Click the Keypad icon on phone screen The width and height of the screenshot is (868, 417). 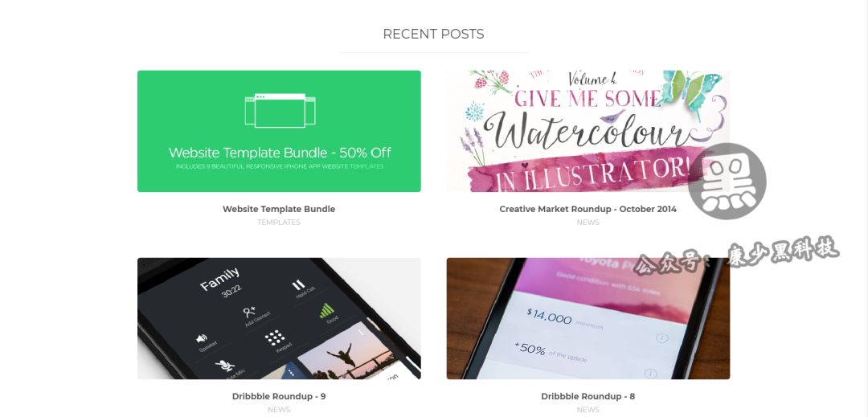(275, 337)
